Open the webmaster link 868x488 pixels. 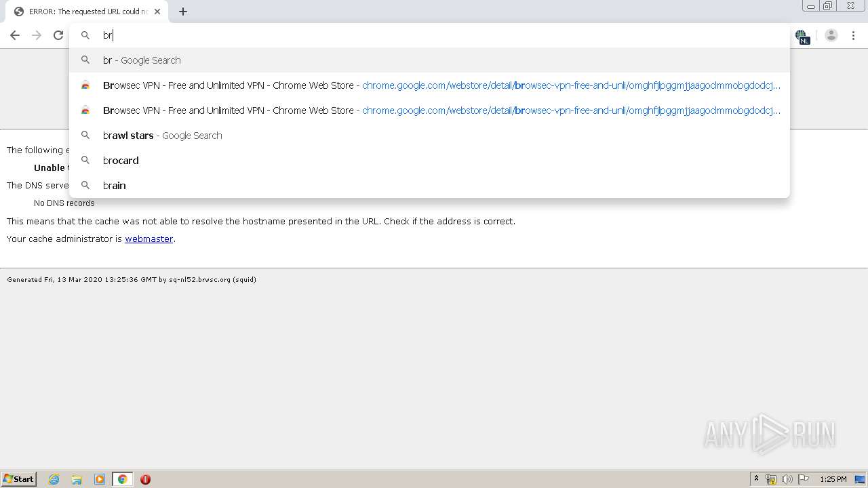(x=149, y=239)
